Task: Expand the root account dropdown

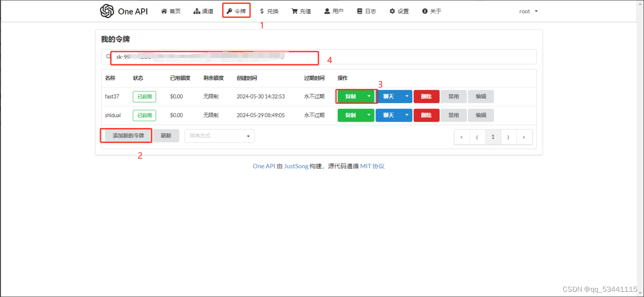Action: click(528, 11)
